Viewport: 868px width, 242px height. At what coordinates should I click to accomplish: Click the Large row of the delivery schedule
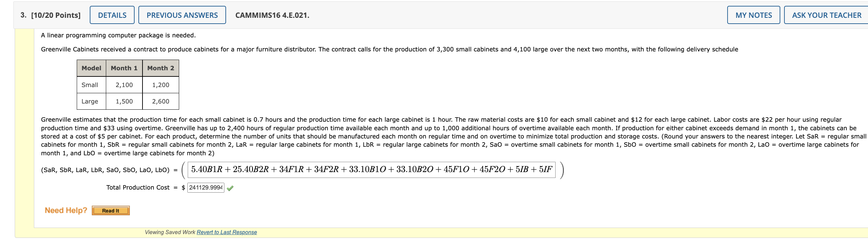[90, 101]
